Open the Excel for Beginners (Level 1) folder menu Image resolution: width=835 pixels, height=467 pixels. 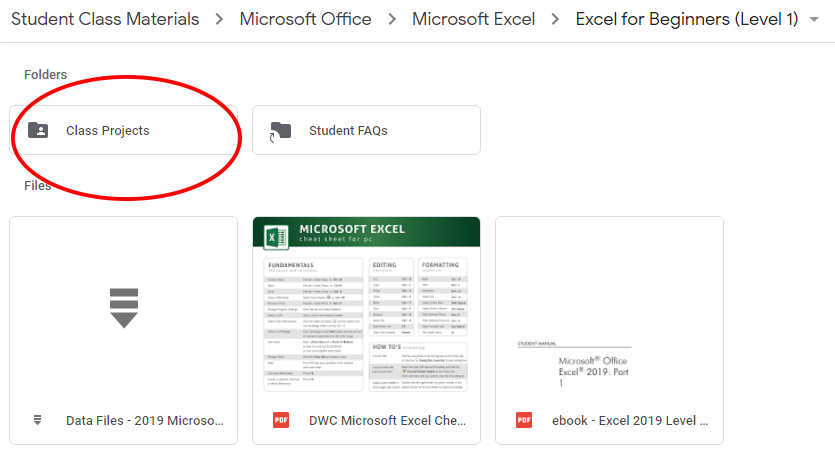(x=688, y=19)
